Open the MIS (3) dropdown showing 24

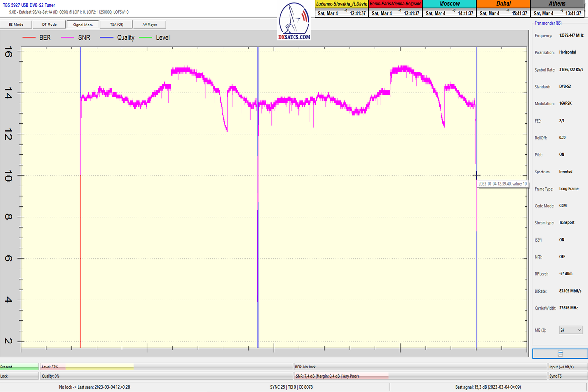pyautogui.click(x=570, y=330)
